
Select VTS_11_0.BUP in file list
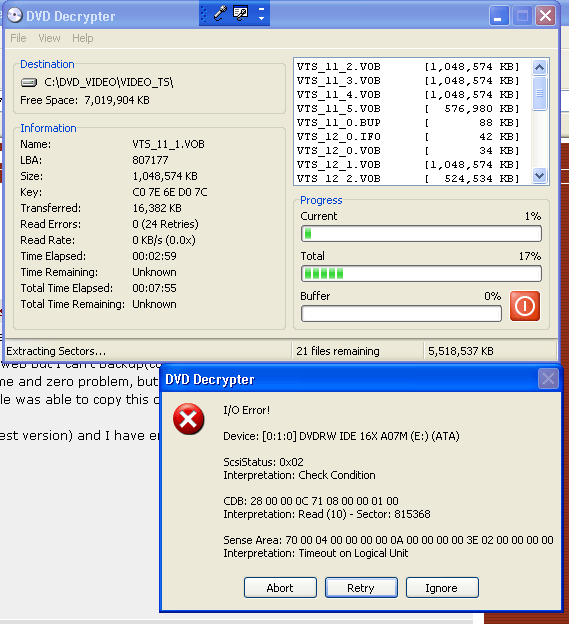coord(408,123)
